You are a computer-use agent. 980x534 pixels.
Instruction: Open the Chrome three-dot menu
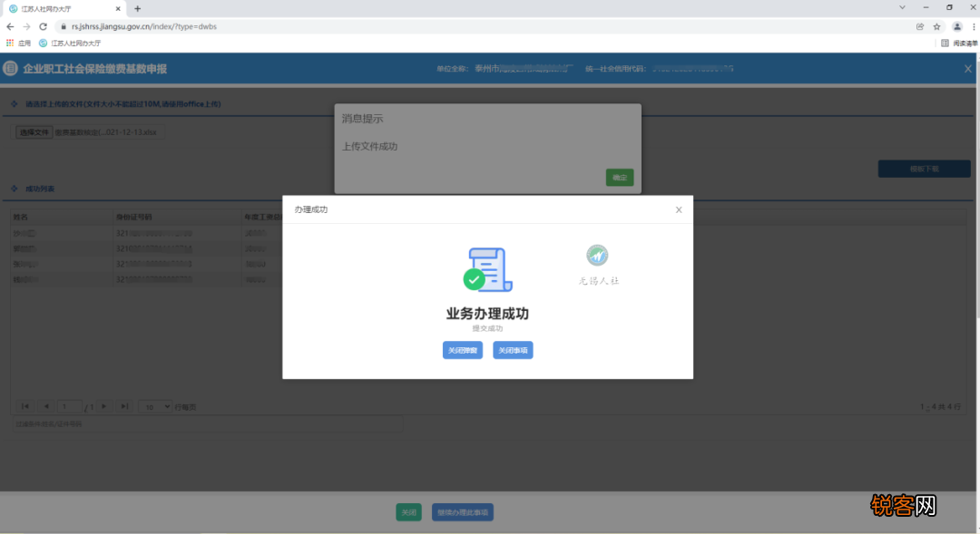tap(973, 26)
